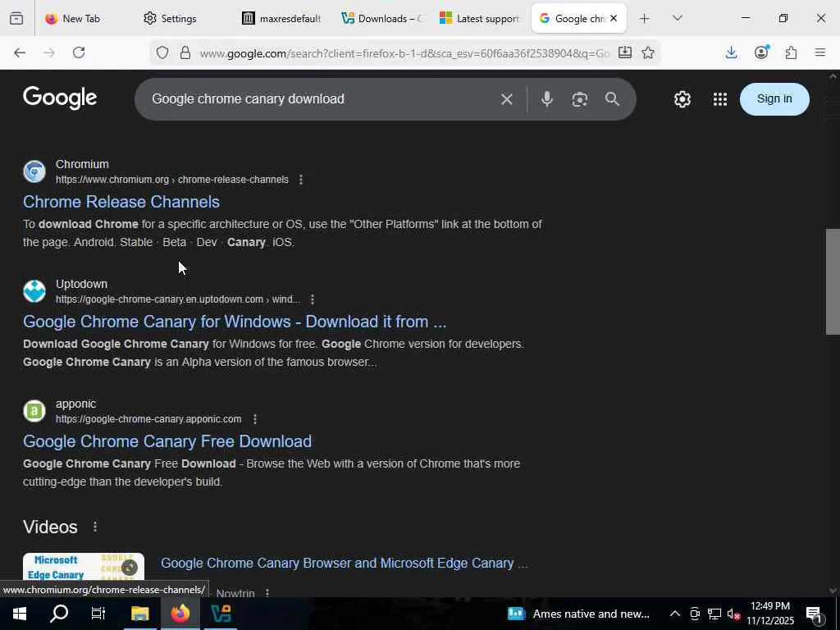Submit search with magnifier icon
Image resolution: width=840 pixels, height=630 pixels.
pos(612,98)
